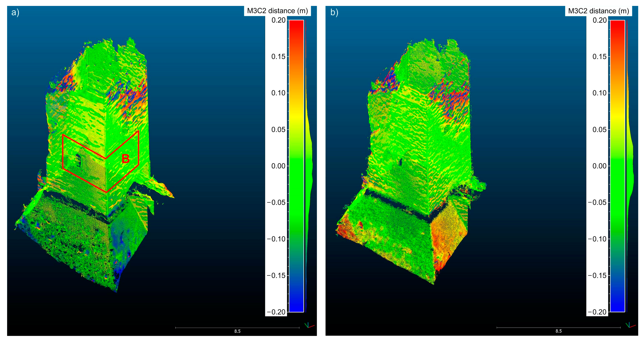Click the 8.5 scale bar label in panel b
Image resolution: width=644 pixels, height=342 pixels.
click(558, 331)
